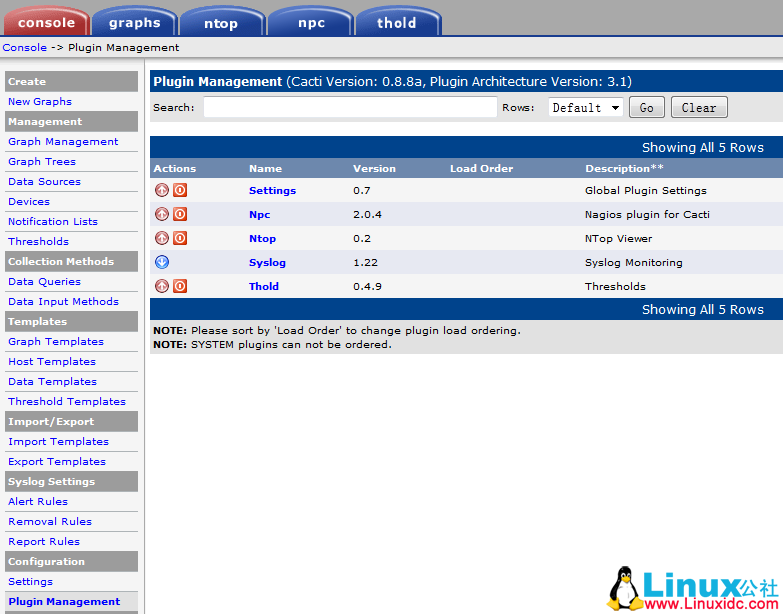The width and height of the screenshot is (783, 614).
Task: Switch to the thold tab
Action: coord(397,22)
